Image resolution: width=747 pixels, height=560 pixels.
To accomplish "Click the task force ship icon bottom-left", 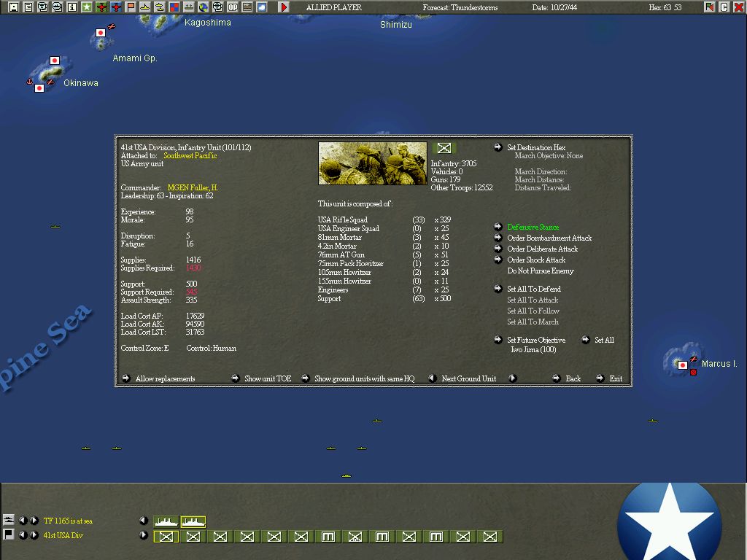I will (x=9, y=519).
